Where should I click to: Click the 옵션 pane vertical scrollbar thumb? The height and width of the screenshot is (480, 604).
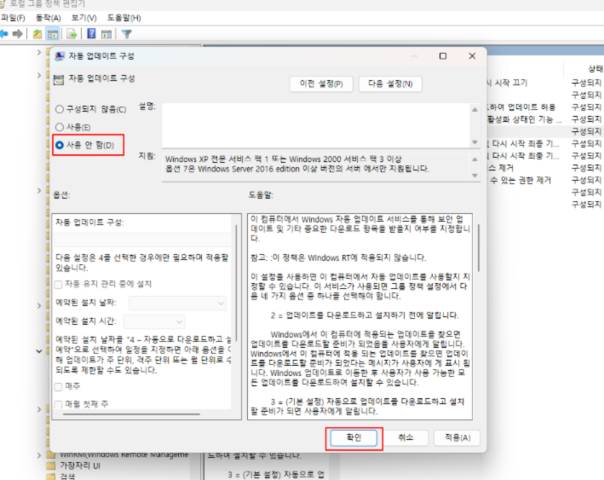pyautogui.click(x=237, y=283)
